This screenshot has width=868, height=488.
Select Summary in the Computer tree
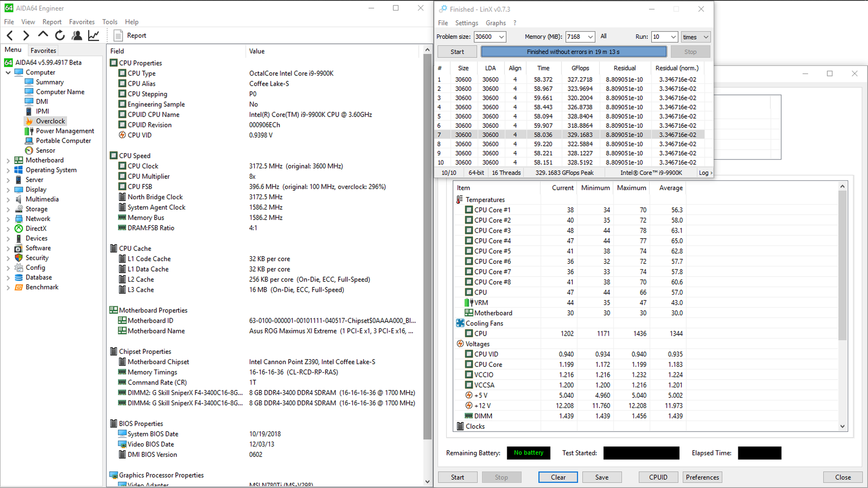pos(50,82)
